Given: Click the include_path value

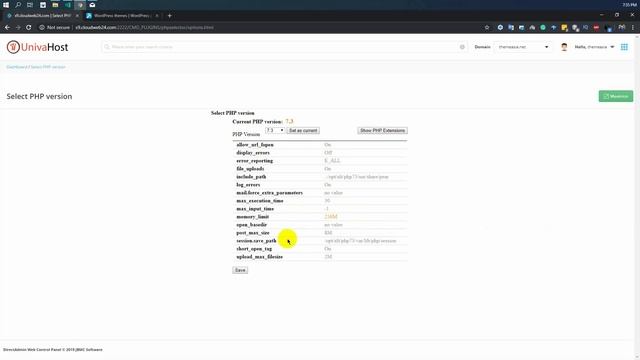Looking at the screenshot, I should (357, 177).
